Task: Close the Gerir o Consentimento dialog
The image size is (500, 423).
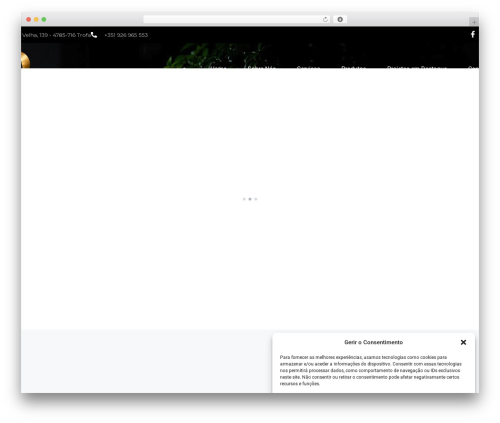Action: [463, 342]
